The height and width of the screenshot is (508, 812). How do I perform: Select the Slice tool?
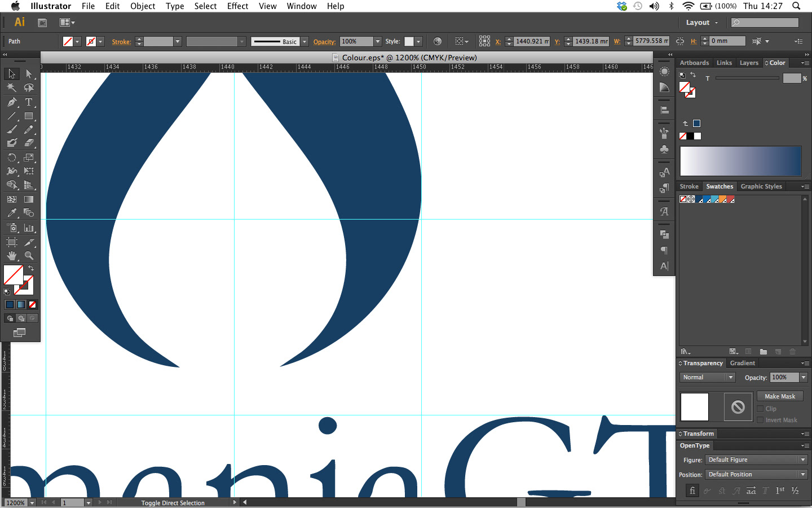click(29, 242)
